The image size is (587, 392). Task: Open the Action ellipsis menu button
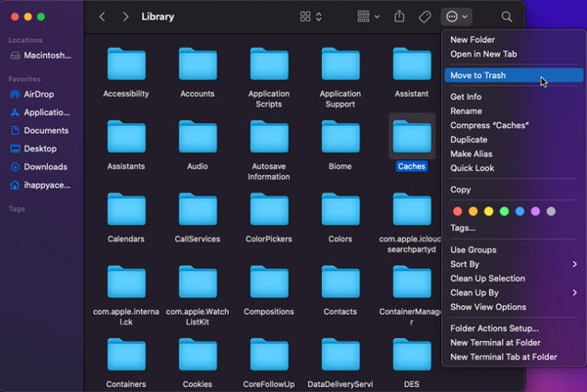tap(456, 17)
